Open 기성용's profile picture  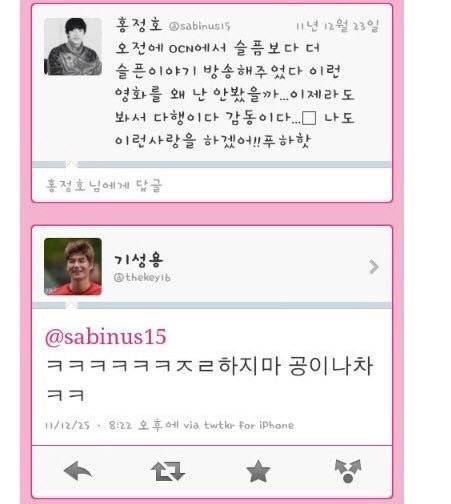click(x=73, y=267)
